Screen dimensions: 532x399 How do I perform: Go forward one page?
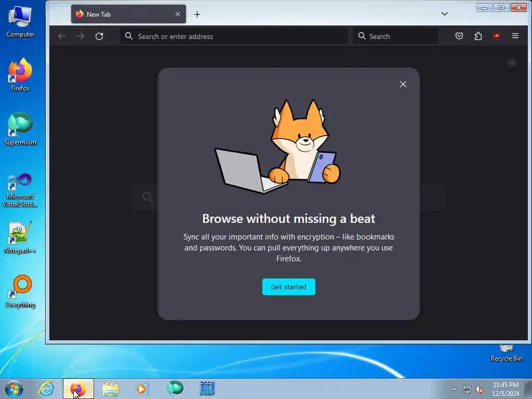coord(81,36)
